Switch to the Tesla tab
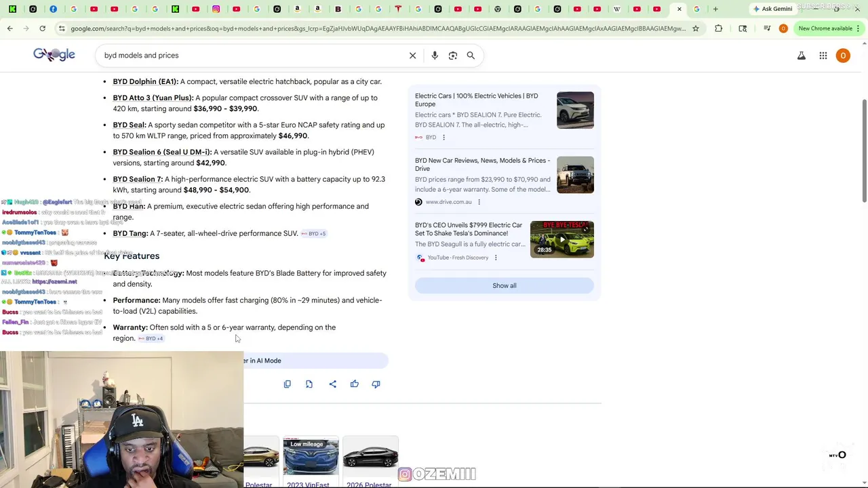Viewport: 868px width, 488px height. pos(398,9)
